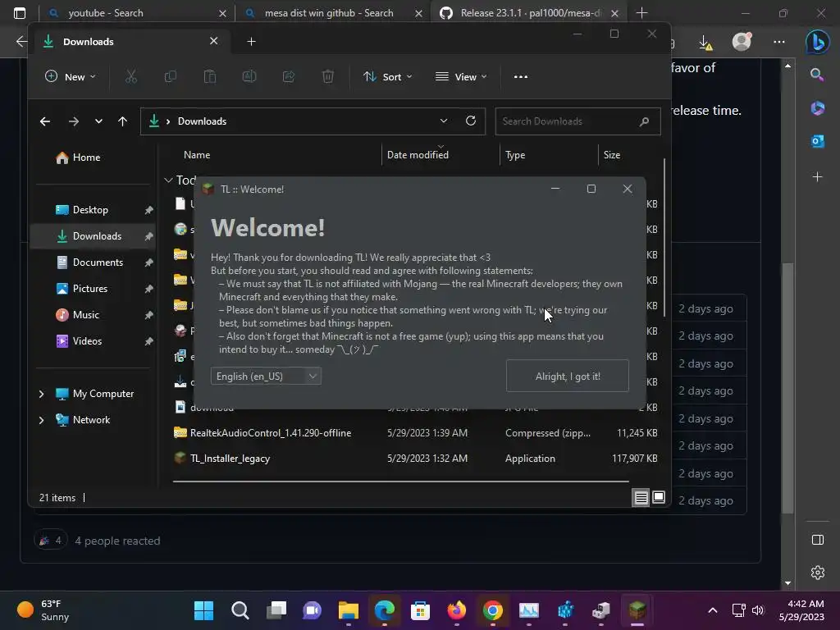
Task: Click the horizontal scrollbar in file list
Action: click(x=400, y=481)
